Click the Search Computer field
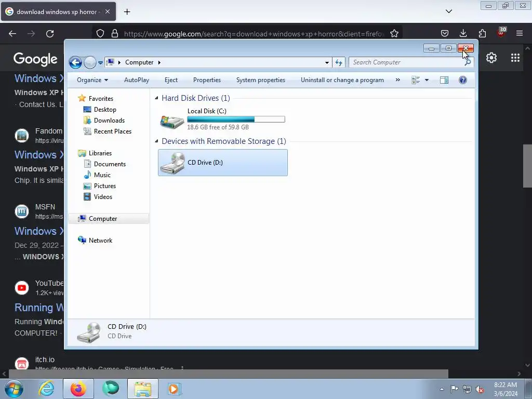Viewport: 532px width, 399px height. (411, 62)
